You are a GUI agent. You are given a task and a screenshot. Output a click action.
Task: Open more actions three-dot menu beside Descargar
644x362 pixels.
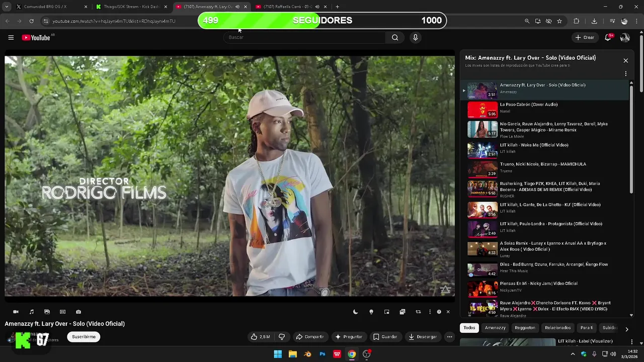450,337
